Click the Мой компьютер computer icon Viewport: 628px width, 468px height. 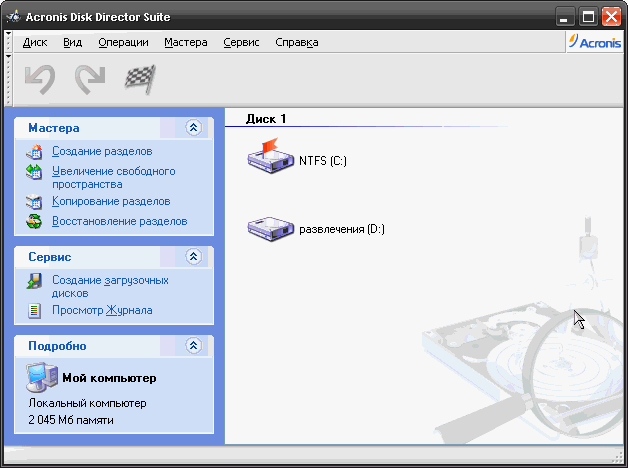pyautogui.click(x=42, y=377)
